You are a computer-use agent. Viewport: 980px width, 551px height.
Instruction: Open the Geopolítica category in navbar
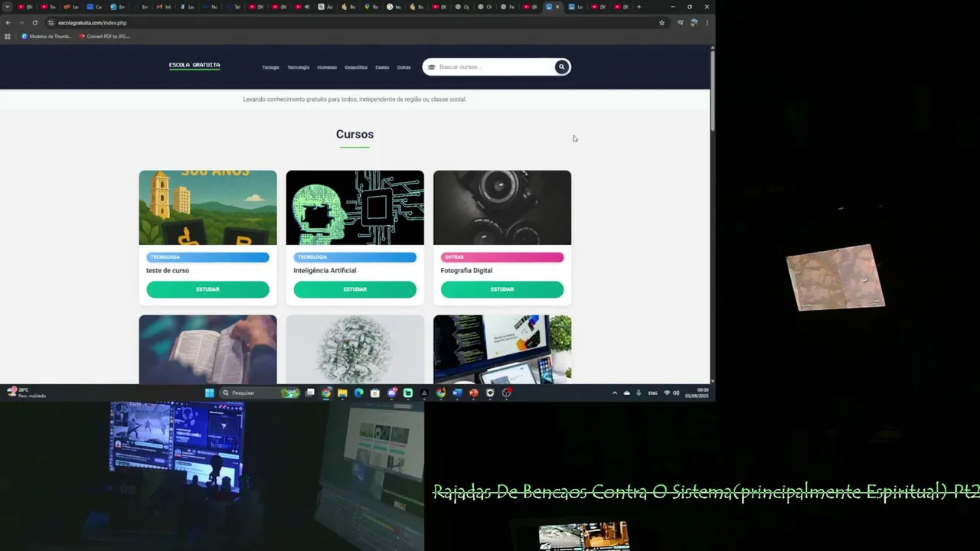[356, 67]
